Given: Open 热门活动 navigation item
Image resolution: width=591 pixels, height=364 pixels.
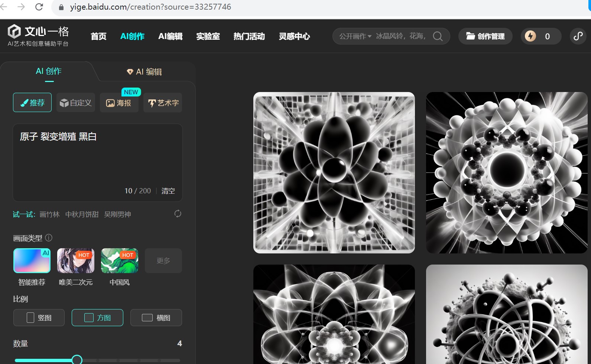Looking at the screenshot, I should pyautogui.click(x=249, y=36).
